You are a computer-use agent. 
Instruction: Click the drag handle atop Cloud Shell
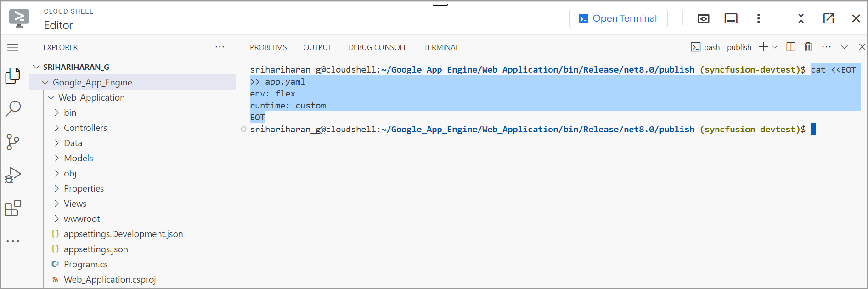[x=440, y=5]
